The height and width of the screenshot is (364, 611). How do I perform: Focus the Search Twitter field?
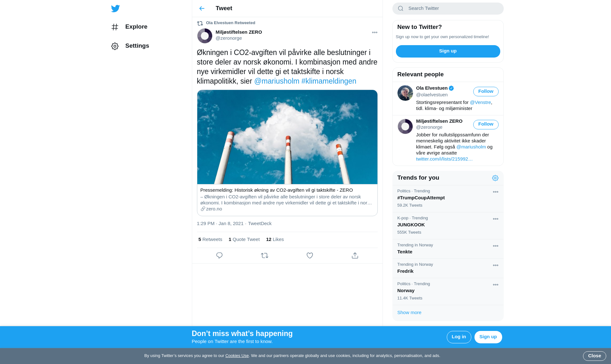pyautogui.click(x=448, y=9)
